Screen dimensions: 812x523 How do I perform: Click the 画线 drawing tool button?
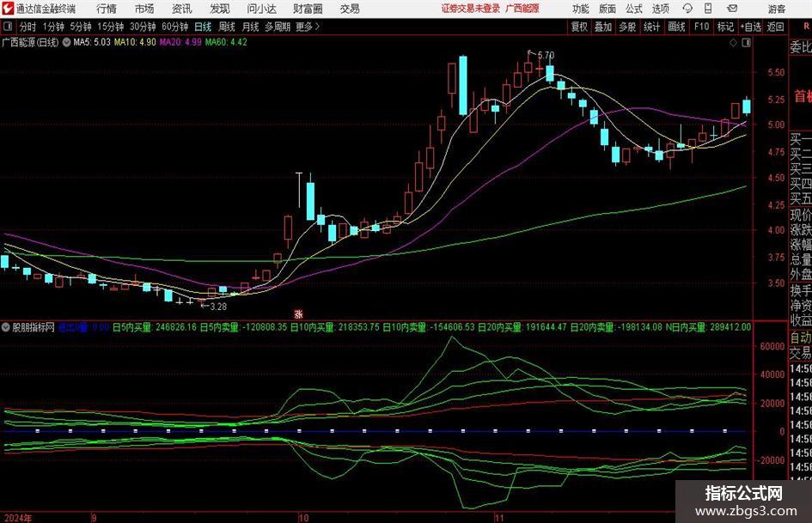pos(676,27)
